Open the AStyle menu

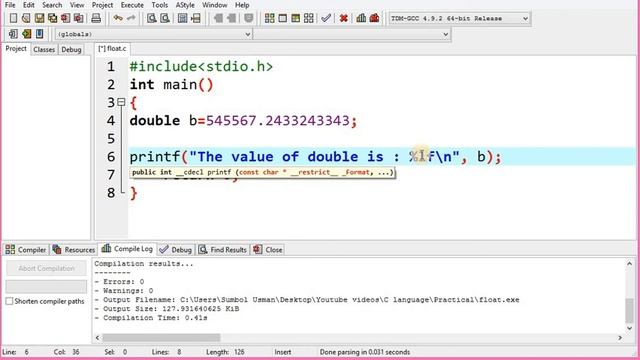click(185, 5)
